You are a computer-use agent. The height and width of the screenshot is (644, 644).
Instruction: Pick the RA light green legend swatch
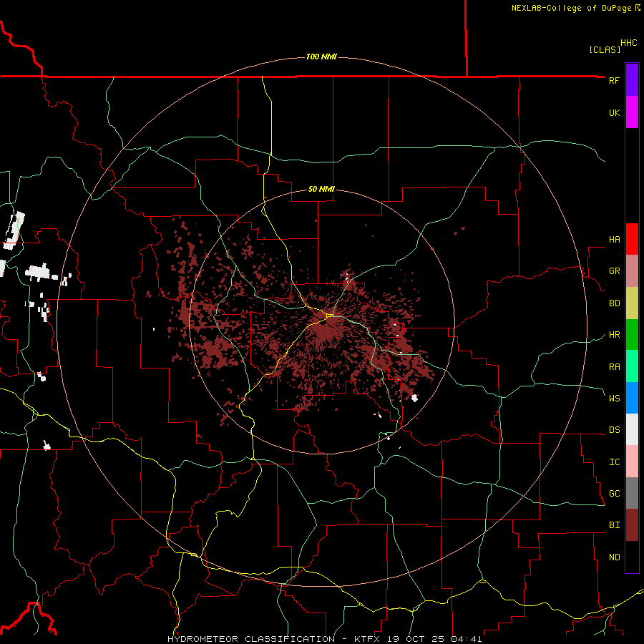click(632, 366)
